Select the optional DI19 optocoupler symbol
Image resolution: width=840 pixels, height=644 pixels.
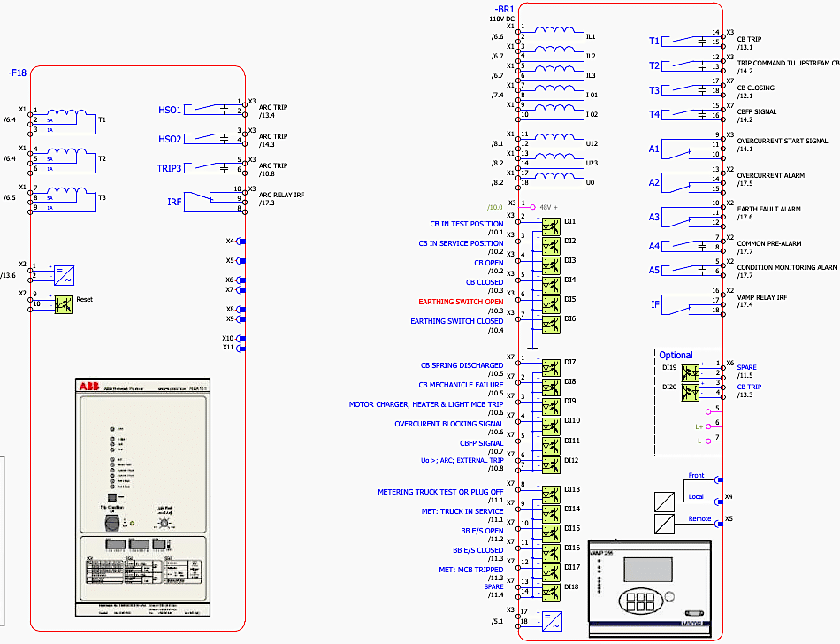pyautogui.click(x=691, y=373)
